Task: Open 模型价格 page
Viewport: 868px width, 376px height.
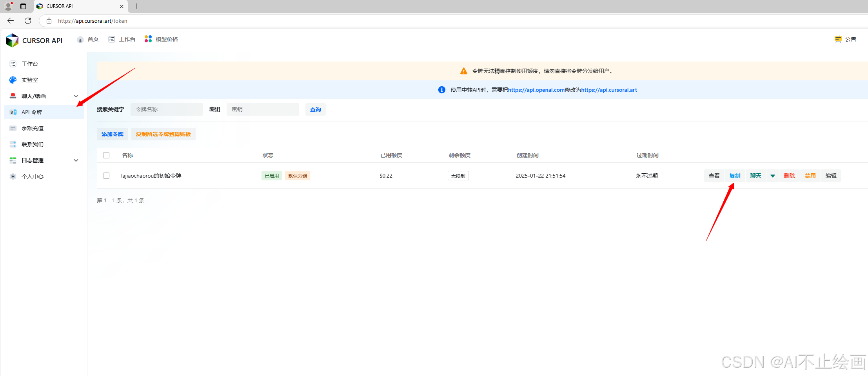Action: pos(167,39)
